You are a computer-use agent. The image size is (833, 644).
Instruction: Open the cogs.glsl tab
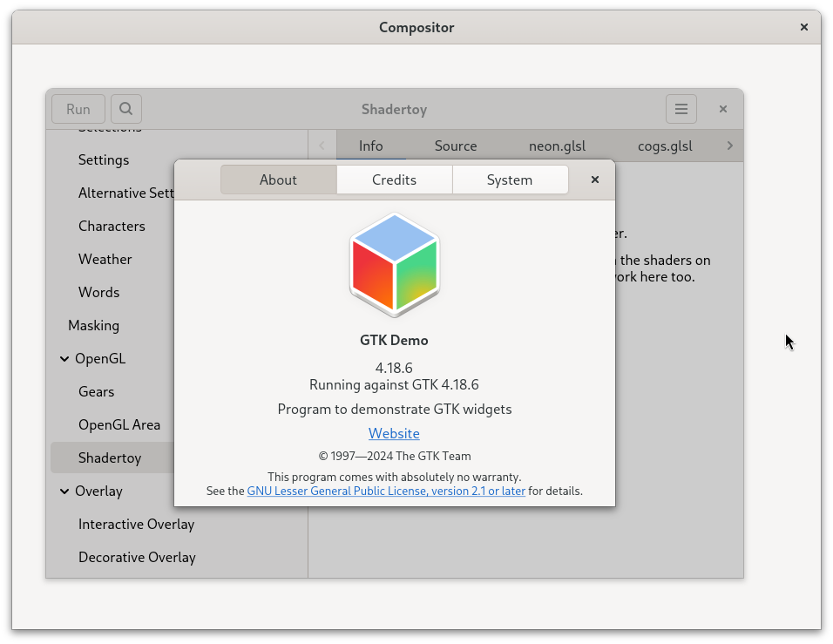click(665, 146)
